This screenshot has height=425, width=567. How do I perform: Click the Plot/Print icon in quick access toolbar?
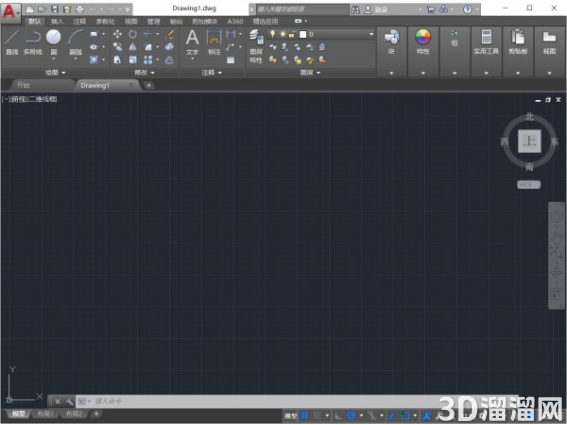click(80, 9)
